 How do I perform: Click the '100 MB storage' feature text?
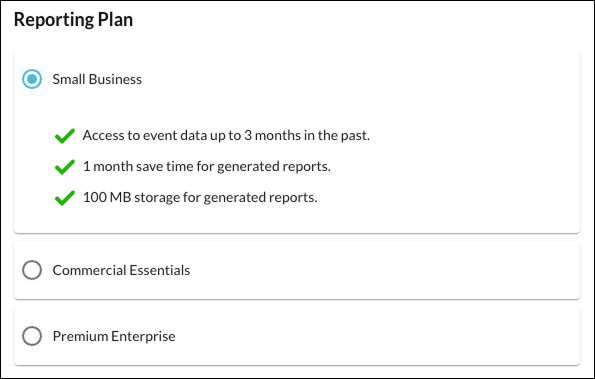(x=200, y=198)
